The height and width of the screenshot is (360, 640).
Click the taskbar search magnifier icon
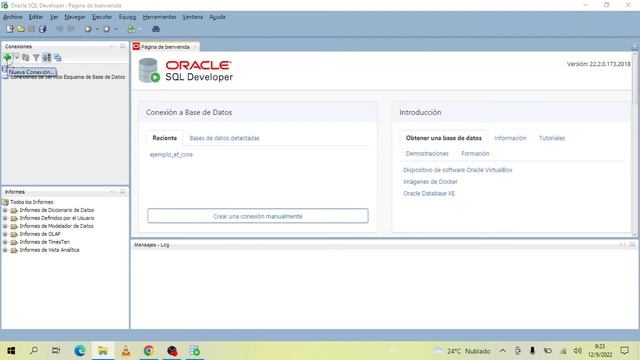tap(34, 351)
